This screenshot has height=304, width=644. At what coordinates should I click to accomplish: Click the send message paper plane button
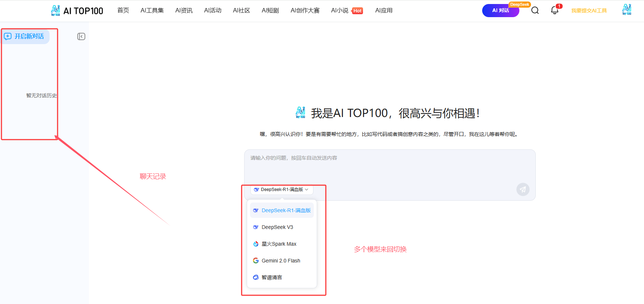[x=523, y=189]
